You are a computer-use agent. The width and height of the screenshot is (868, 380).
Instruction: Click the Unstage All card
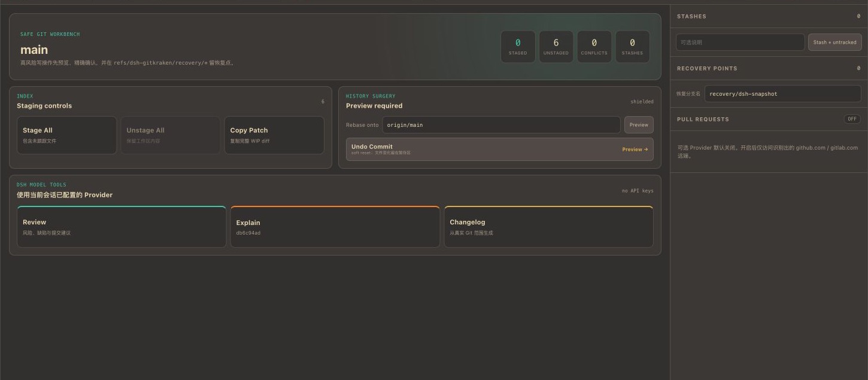click(x=170, y=135)
